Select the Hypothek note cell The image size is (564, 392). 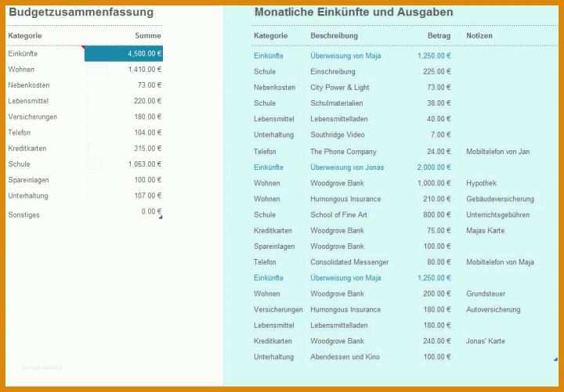click(x=481, y=183)
